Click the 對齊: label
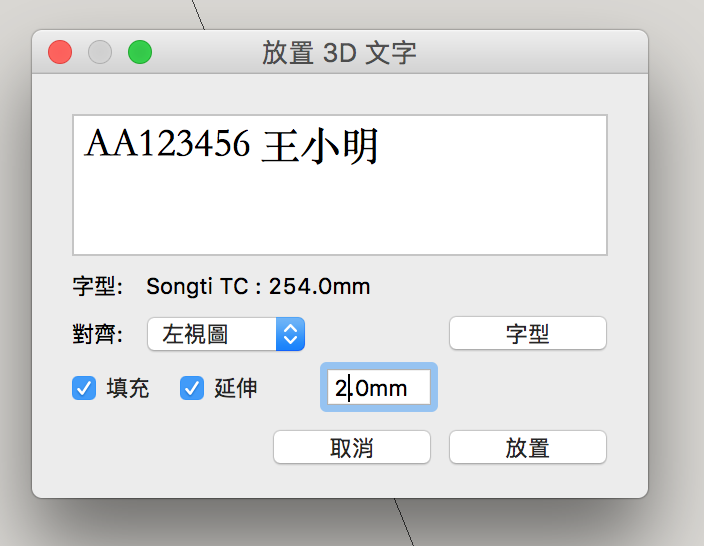The width and height of the screenshot is (704, 546). point(97,334)
